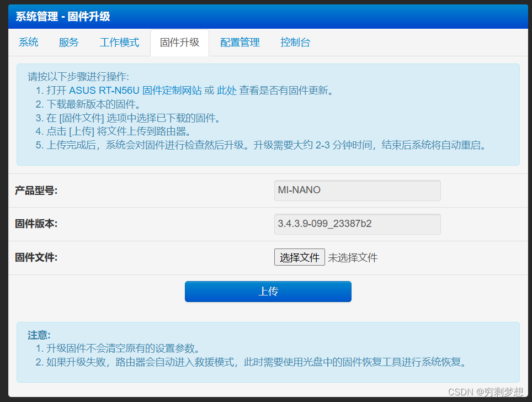Open the 控制台 tab
This screenshot has height=402, width=532.
point(295,43)
